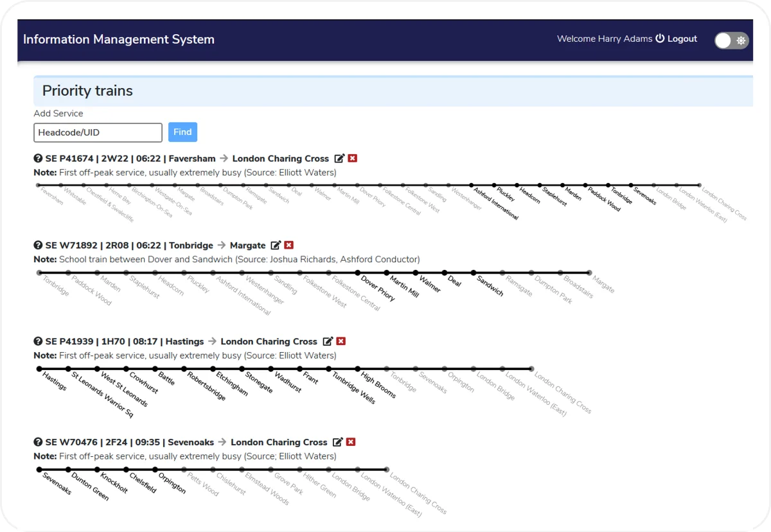Click the help icon beside SE W70476
The height and width of the screenshot is (532, 771).
pos(38,443)
